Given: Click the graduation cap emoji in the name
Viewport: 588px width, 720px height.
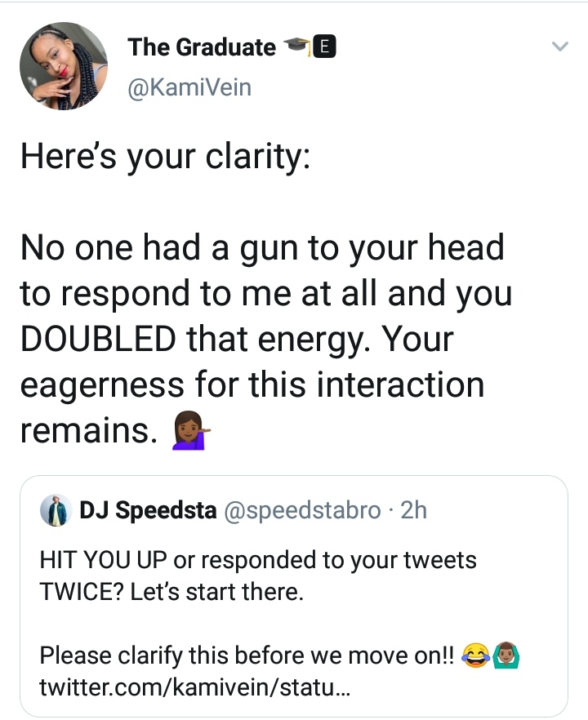Looking at the screenshot, I should click(x=295, y=47).
